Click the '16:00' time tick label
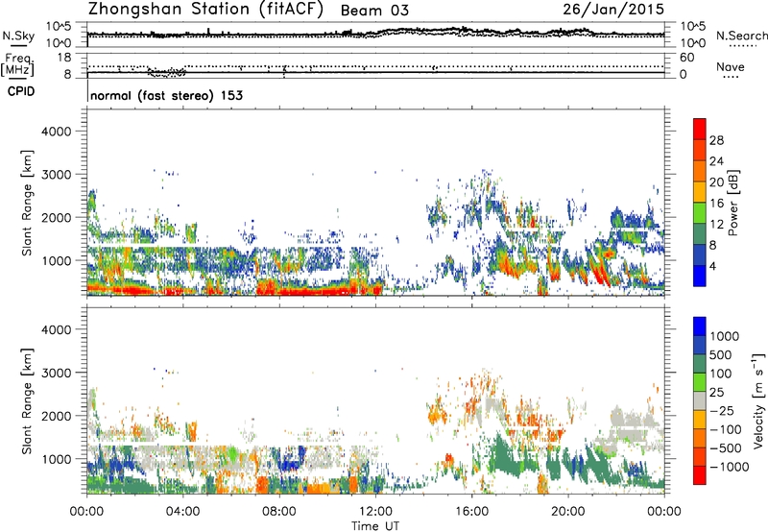Screen dimensions: 768x532 (471, 512)
